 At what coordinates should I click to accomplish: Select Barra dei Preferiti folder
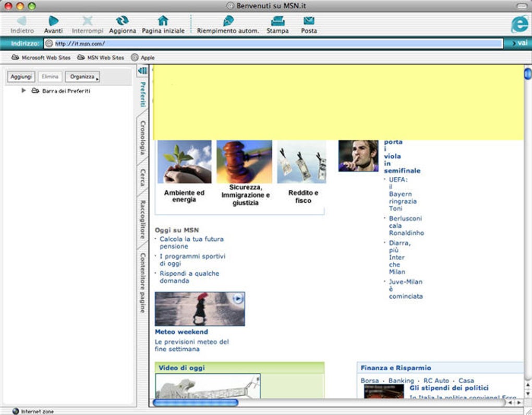(61, 91)
